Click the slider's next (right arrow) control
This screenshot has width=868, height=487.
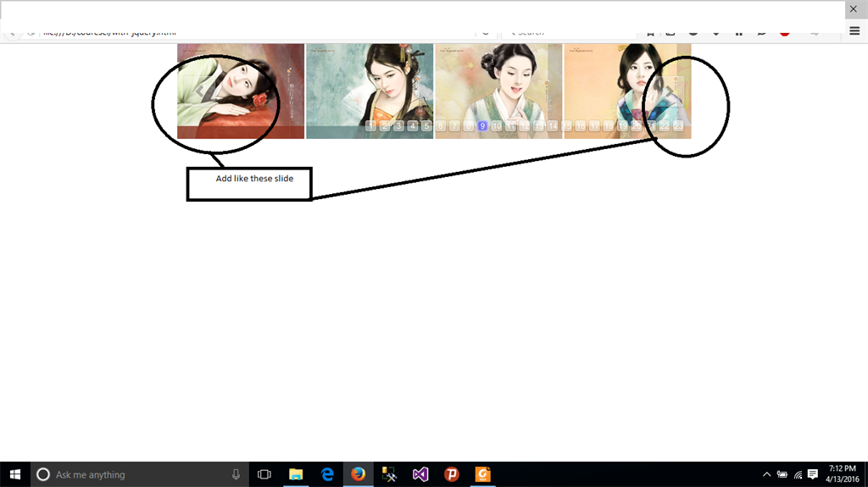point(670,91)
